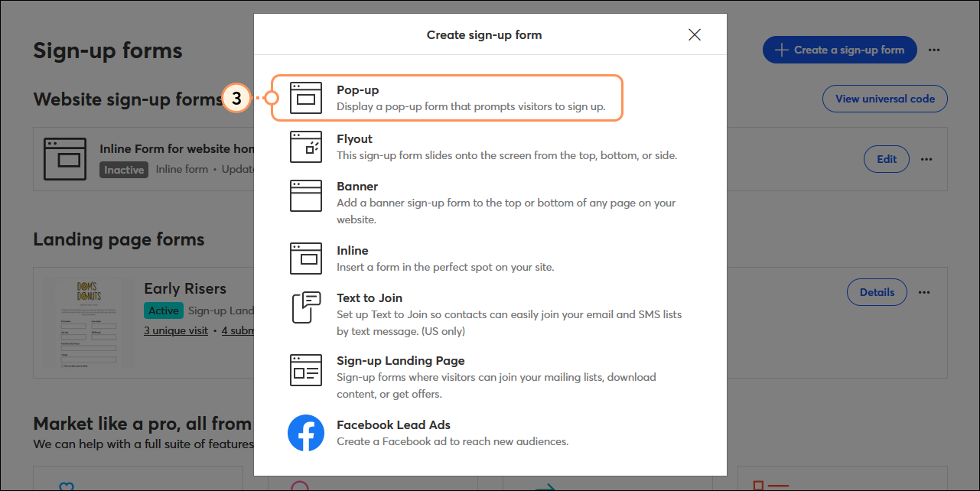
Task: Choose the Sign-up Landing Page icon
Action: point(306,370)
